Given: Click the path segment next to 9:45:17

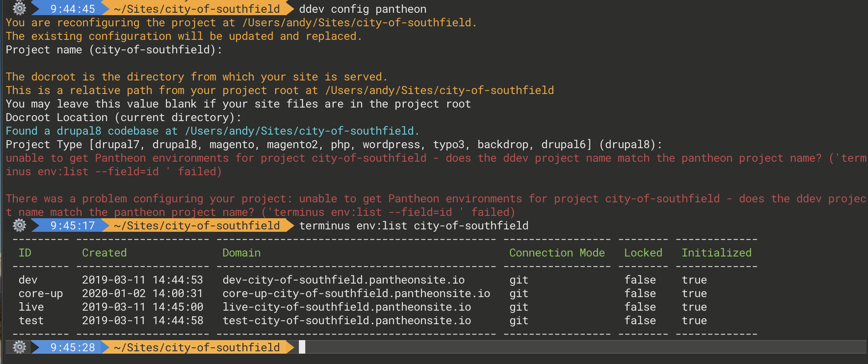Looking at the screenshot, I should (x=197, y=226).
